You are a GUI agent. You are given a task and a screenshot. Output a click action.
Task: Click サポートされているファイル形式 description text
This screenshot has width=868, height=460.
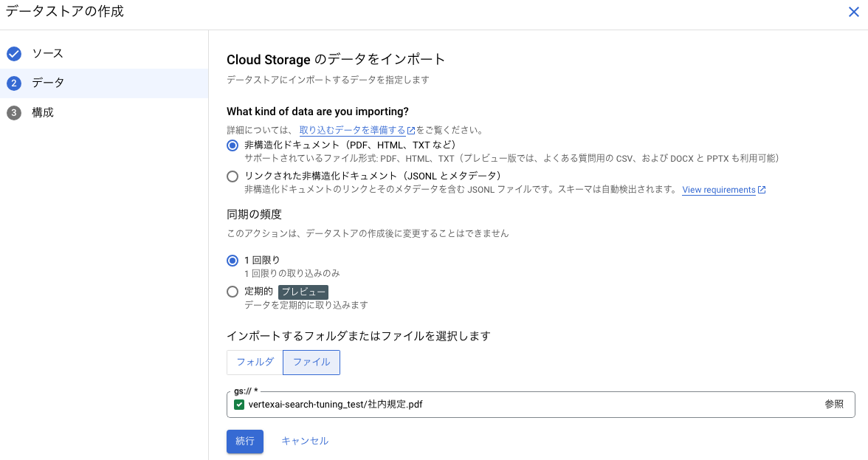coord(512,159)
